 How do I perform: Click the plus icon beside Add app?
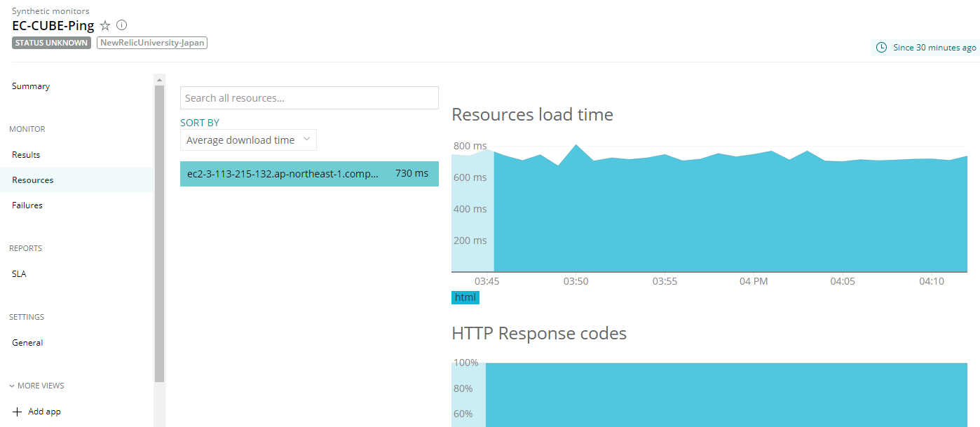[x=18, y=412]
